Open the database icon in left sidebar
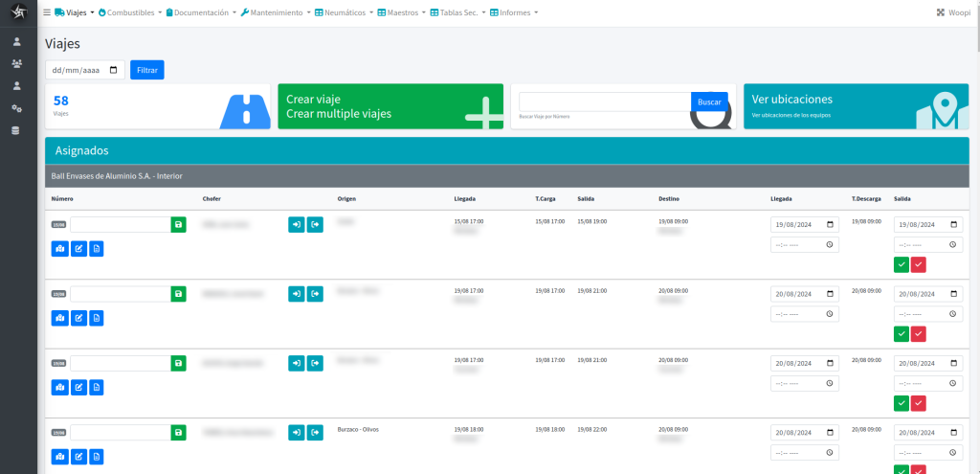The image size is (980, 474). tap(16, 130)
